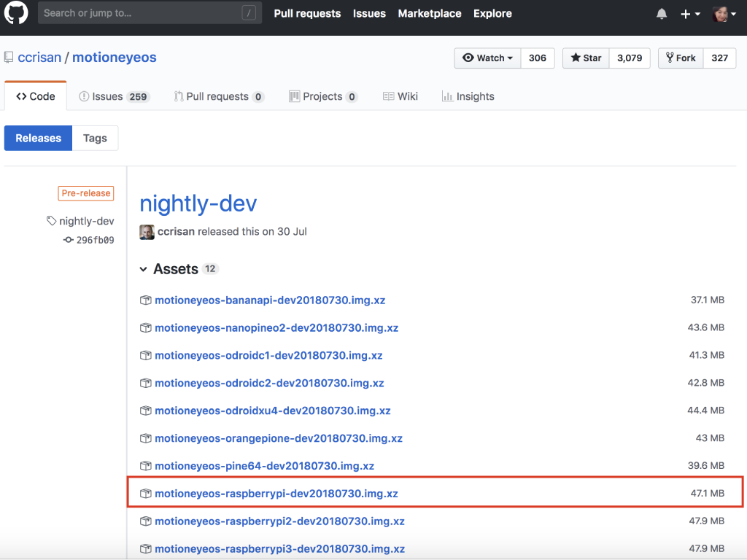Click package icon beside orangepione asset
The height and width of the screenshot is (560, 747).
tap(146, 438)
